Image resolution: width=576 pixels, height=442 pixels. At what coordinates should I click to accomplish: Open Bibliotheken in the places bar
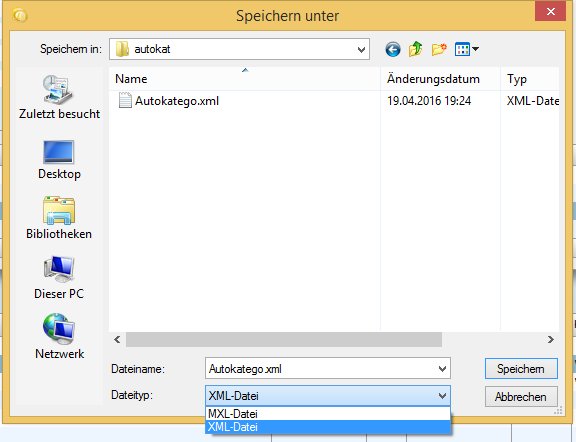click(x=59, y=218)
